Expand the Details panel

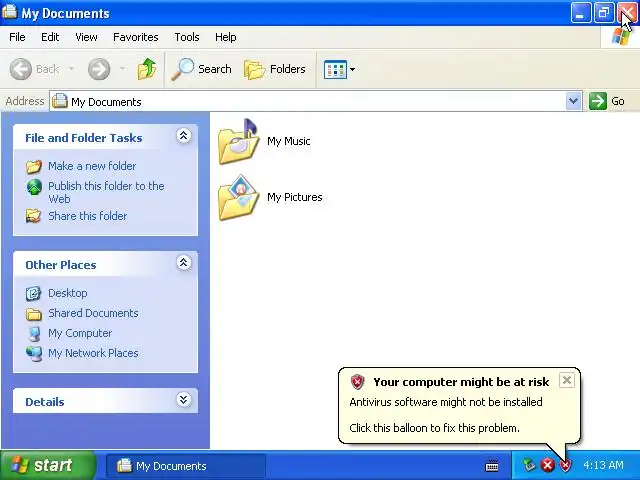tap(183, 399)
